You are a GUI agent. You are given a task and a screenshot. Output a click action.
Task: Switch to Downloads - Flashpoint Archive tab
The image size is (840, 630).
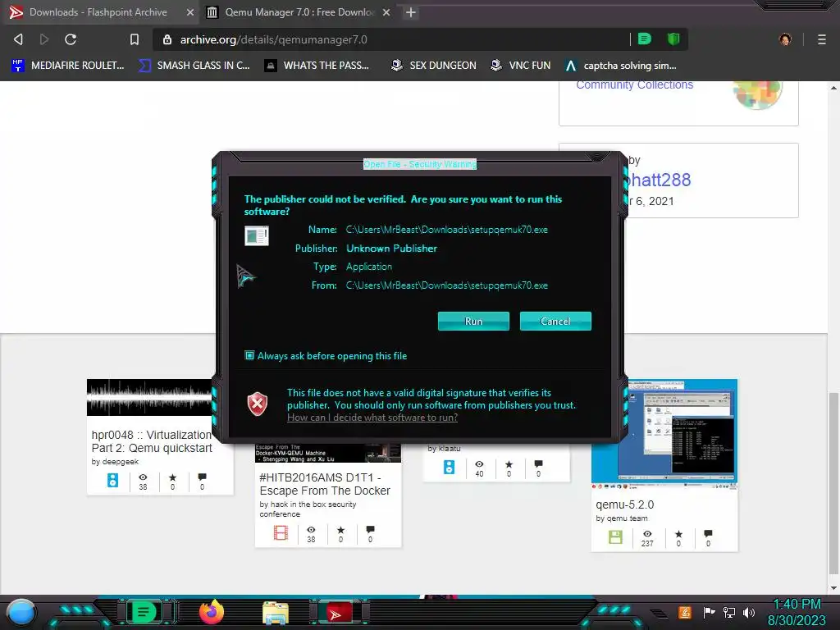(x=98, y=12)
